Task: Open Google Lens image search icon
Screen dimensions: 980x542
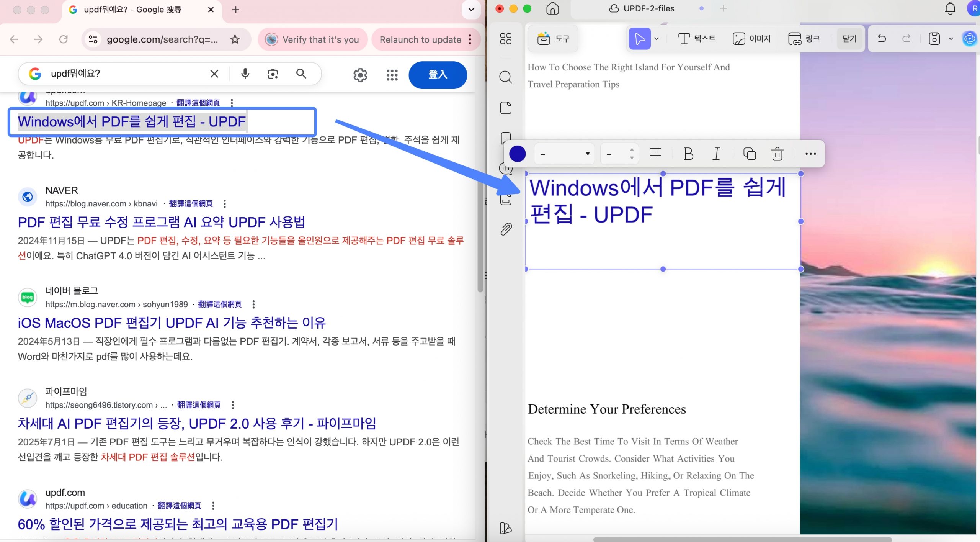Action: click(x=273, y=74)
